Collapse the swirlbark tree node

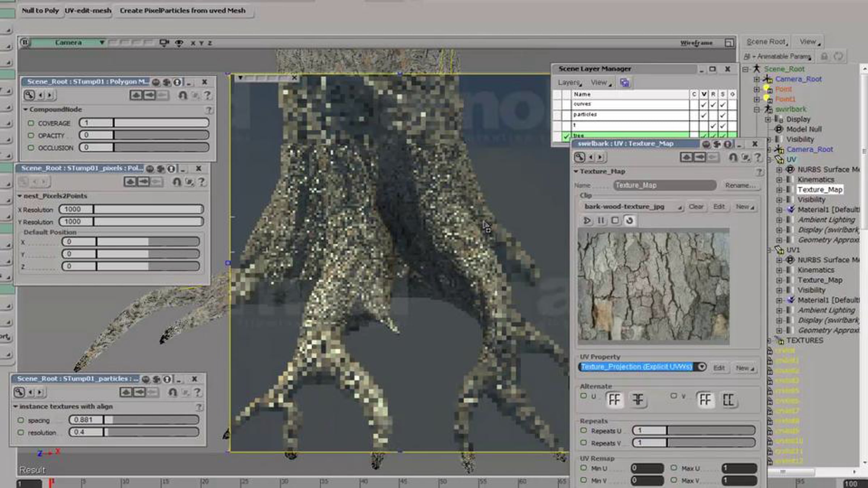[757, 109]
